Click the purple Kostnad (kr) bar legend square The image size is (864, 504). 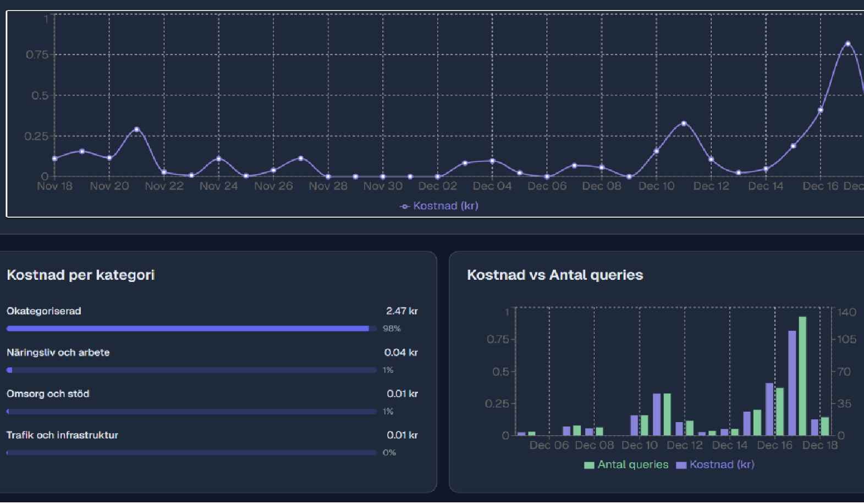click(681, 466)
